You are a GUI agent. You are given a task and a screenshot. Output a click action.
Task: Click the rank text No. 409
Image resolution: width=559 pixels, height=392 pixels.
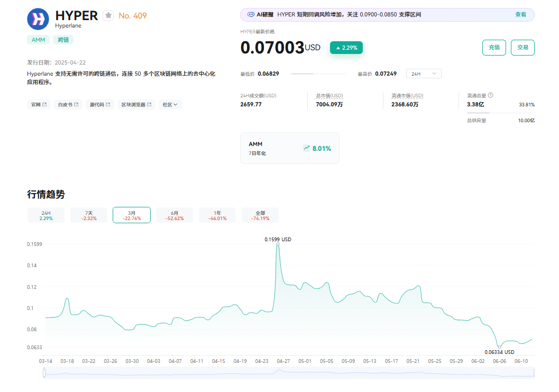point(133,16)
